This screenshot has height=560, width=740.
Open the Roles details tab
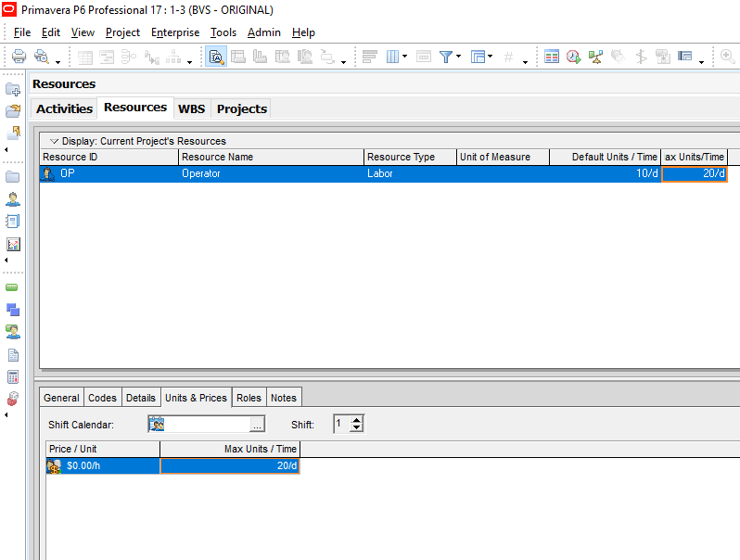(x=249, y=398)
